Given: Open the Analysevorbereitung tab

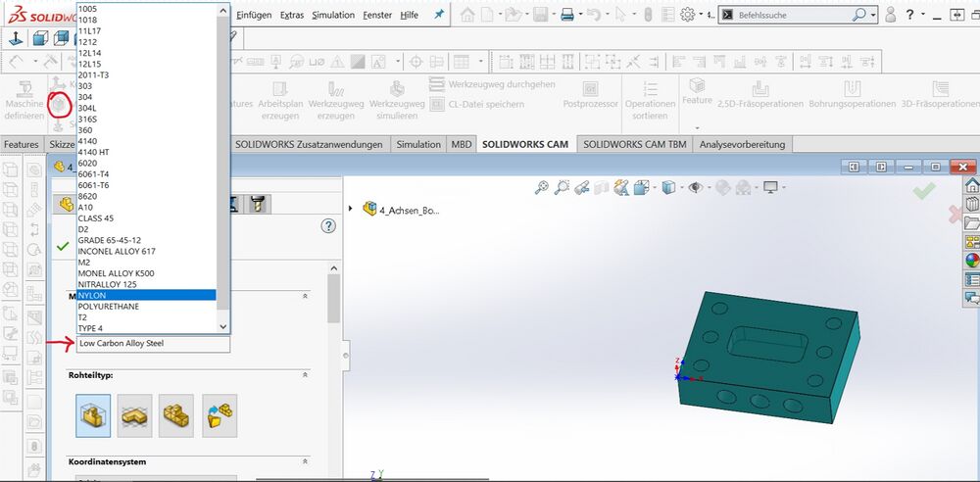Looking at the screenshot, I should pos(742,144).
